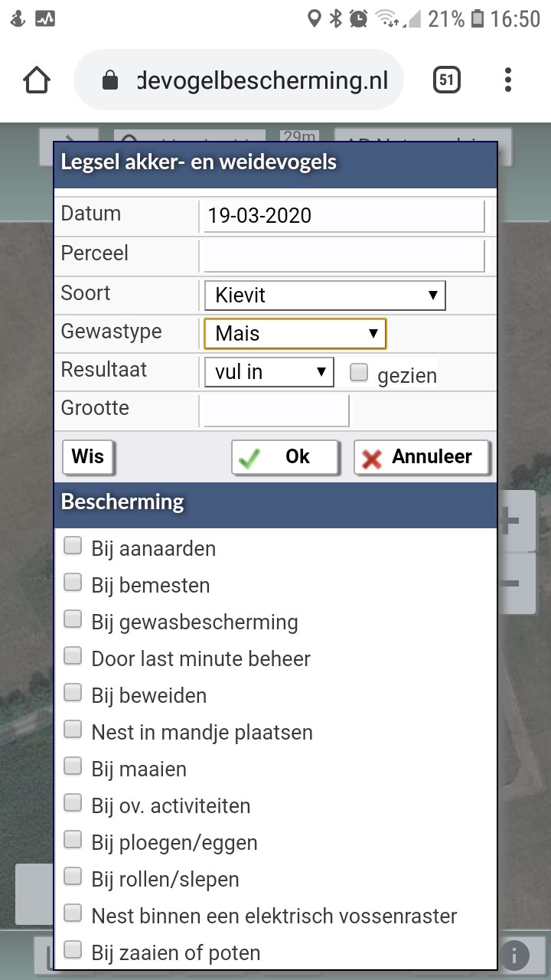The width and height of the screenshot is (551, 980).
Task: Tap the round info icon on the map
Action: point(514,955)
